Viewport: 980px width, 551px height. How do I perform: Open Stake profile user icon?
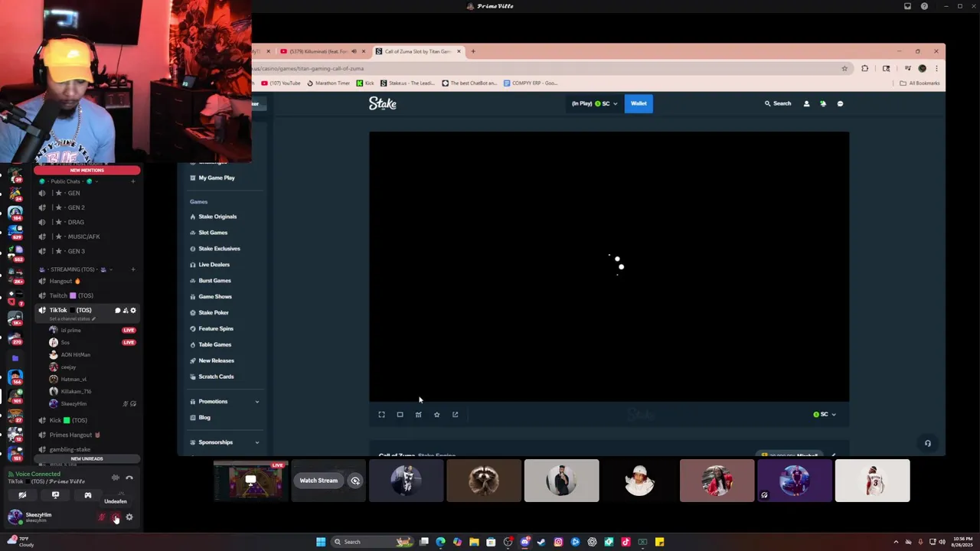point(806,103)
